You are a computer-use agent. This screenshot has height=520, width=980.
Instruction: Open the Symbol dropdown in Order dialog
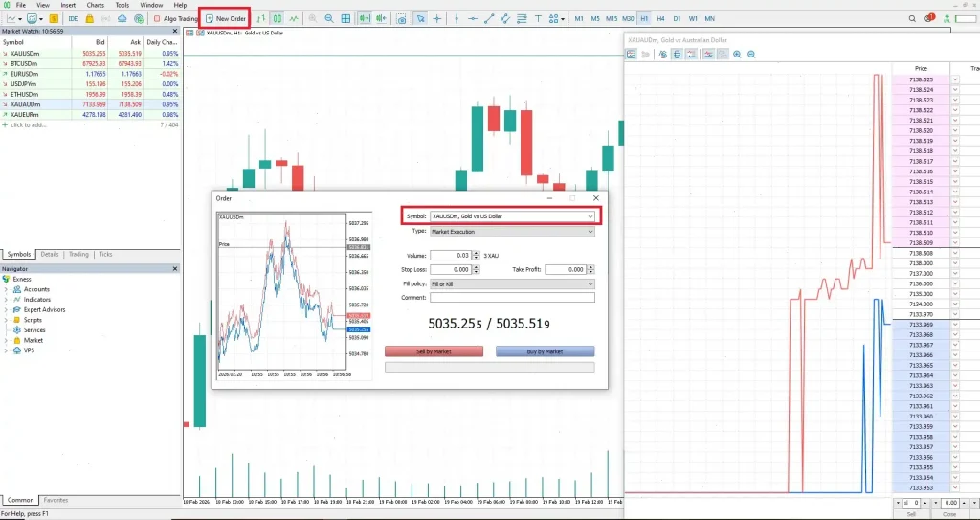(512, 216)
